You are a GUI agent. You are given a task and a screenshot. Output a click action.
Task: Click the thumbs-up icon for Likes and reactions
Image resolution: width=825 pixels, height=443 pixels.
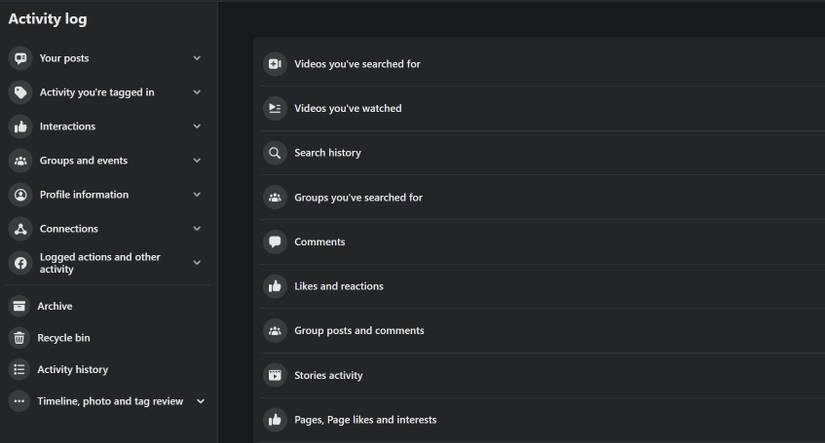pyautogui.click(x=275, y=286)
